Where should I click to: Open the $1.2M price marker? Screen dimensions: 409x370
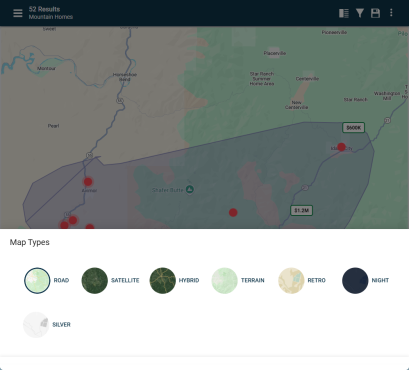tap(301, 210)
